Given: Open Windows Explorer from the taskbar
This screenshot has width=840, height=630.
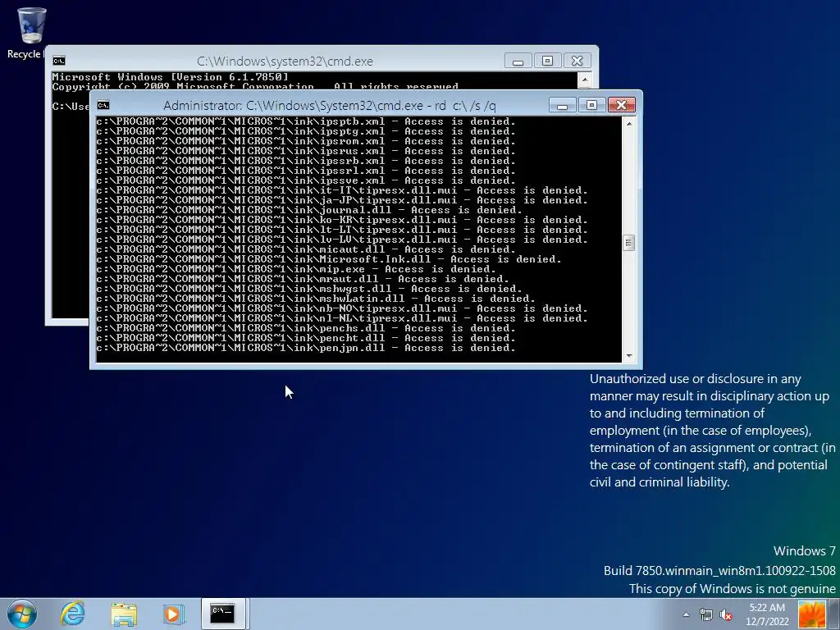Looking at the screenshot, I should click(124, 614).
